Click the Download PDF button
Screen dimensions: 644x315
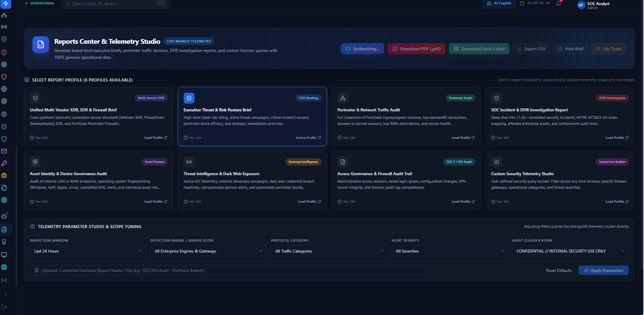point(416,49)
